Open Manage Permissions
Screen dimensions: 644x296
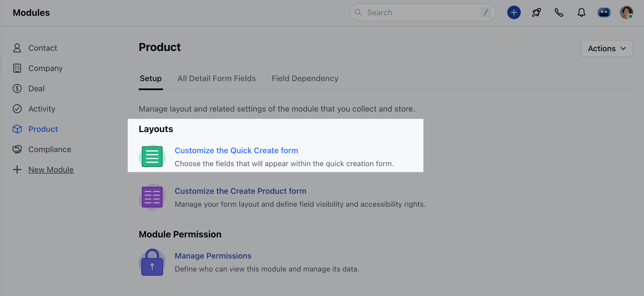pyautogui.click(x=213, y=255)
